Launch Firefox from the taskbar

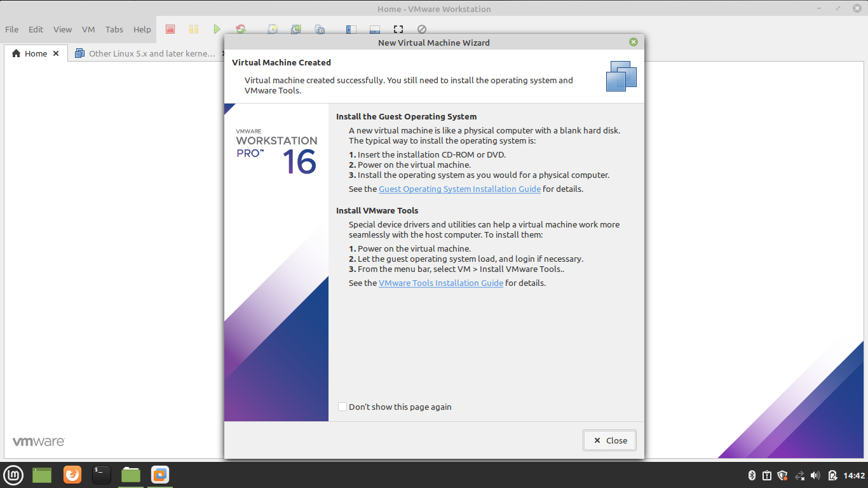[x=72, y=475]
